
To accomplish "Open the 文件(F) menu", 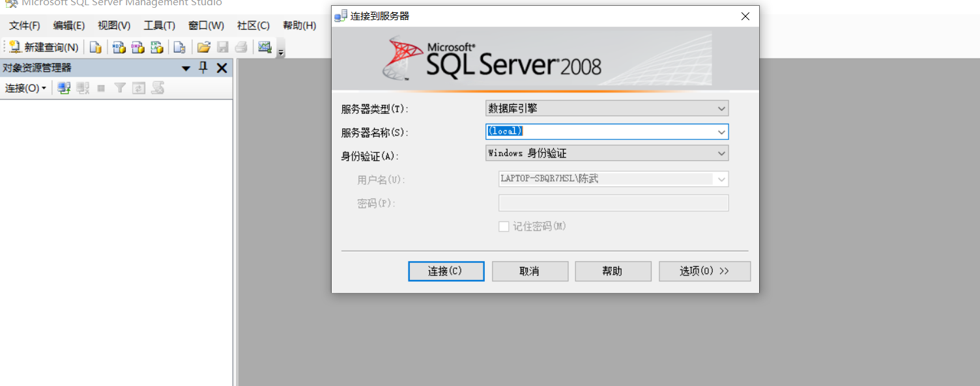I will click(25, 25).
